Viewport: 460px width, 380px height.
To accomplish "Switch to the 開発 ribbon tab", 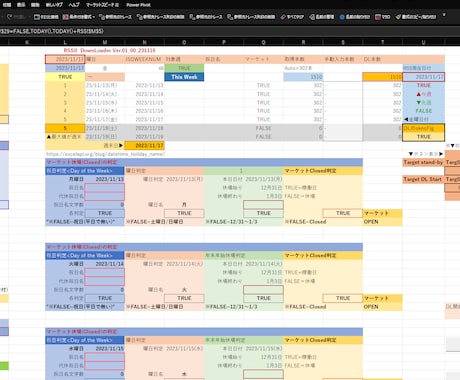I will tap(35, 5).
